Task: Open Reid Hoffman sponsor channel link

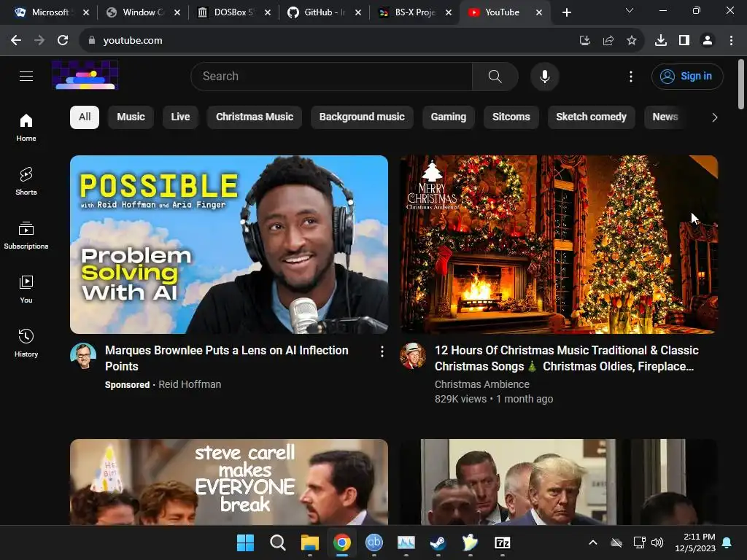Action: coord(190,384)
